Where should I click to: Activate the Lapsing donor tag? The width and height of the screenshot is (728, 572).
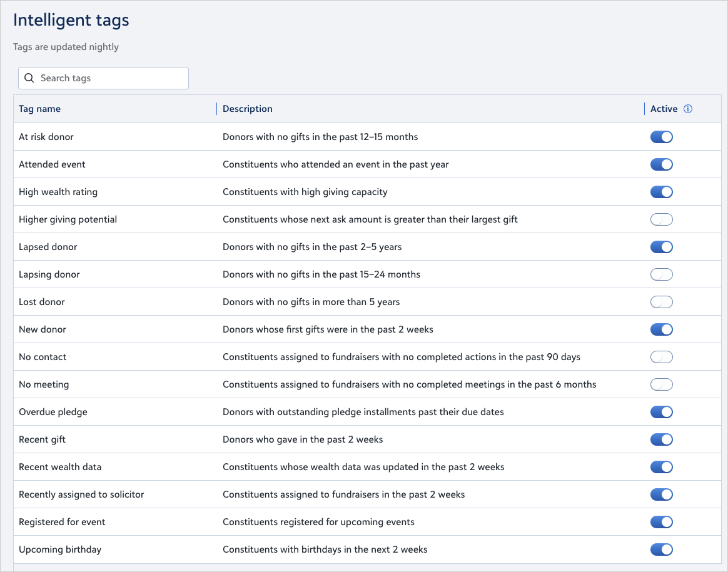point(661,274)
